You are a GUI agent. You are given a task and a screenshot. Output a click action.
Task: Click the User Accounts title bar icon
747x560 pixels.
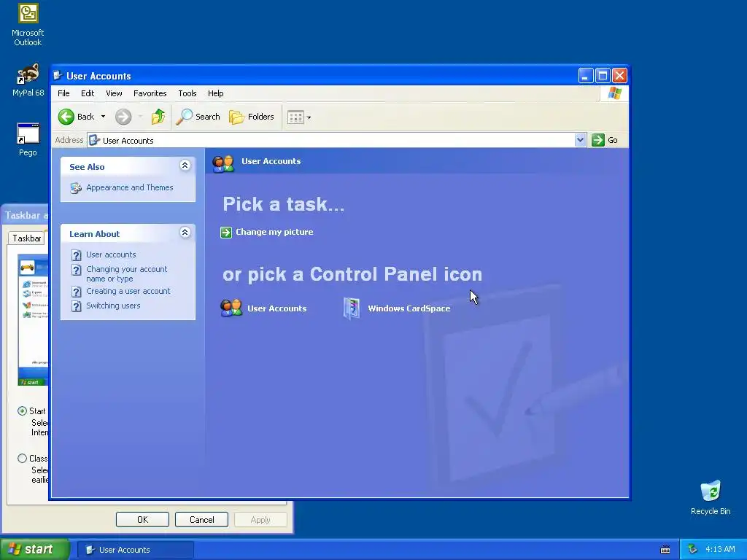[x=58, y=75]
